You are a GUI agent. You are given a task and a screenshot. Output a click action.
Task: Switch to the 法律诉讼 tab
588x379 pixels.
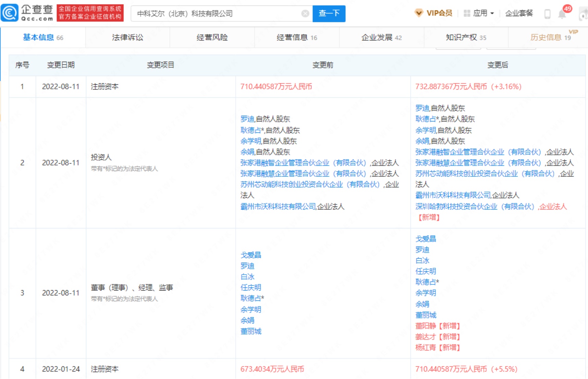click(127, 37)
